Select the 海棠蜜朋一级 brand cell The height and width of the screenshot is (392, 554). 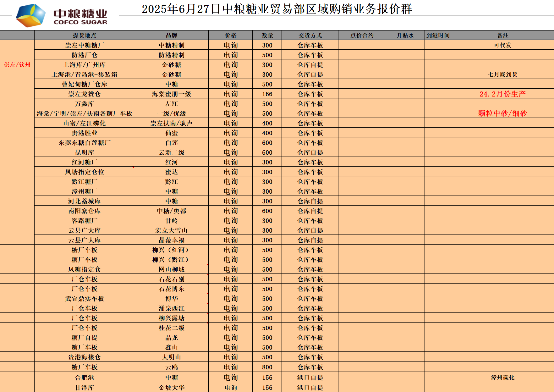pyautogui.click(x=171, y=94)
